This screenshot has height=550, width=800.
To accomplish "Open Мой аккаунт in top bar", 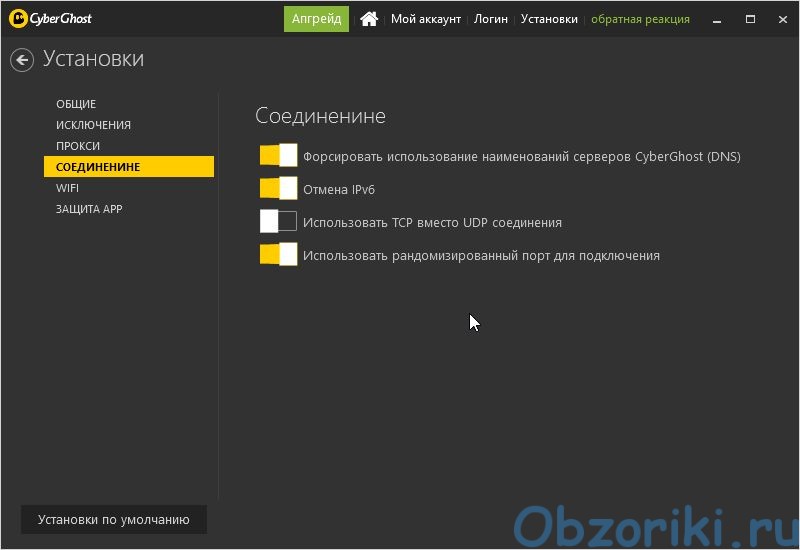I will 426,19.
